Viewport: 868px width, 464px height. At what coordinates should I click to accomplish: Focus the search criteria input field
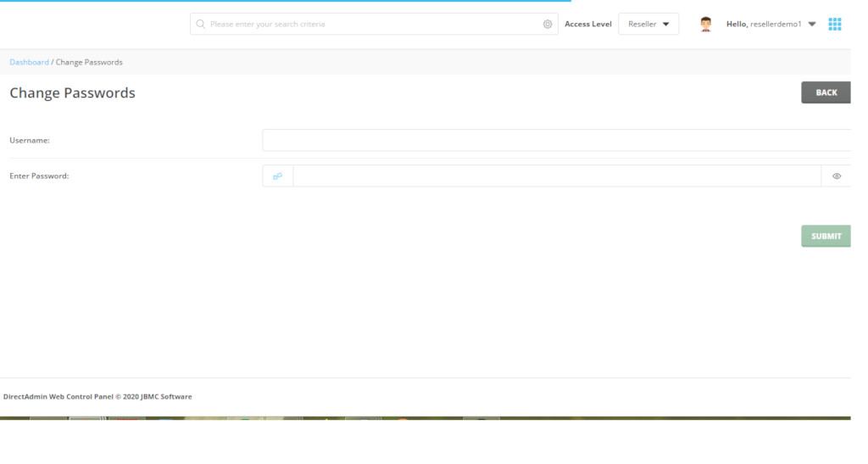click(x=374, y=24)
